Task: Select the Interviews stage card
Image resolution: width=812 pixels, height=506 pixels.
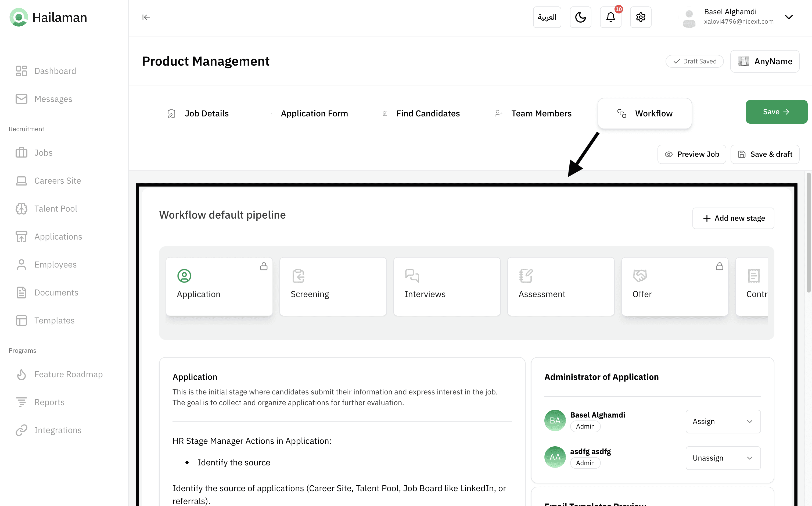Action: [447, 286]
